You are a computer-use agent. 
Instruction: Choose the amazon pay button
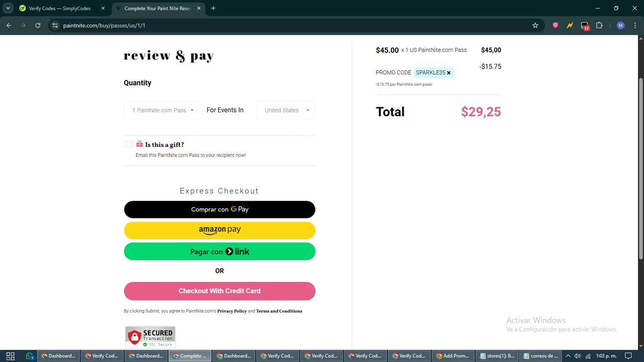click(219, 230)
